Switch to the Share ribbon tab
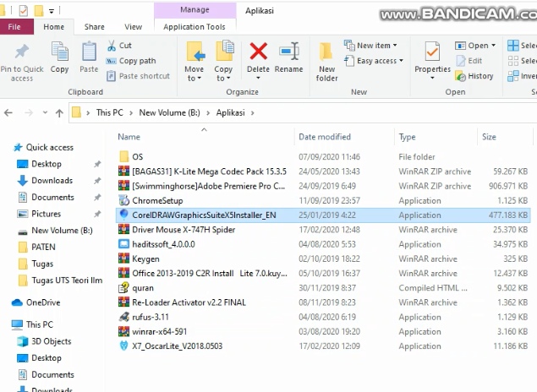The image size is (537, 392). point(95,27)
